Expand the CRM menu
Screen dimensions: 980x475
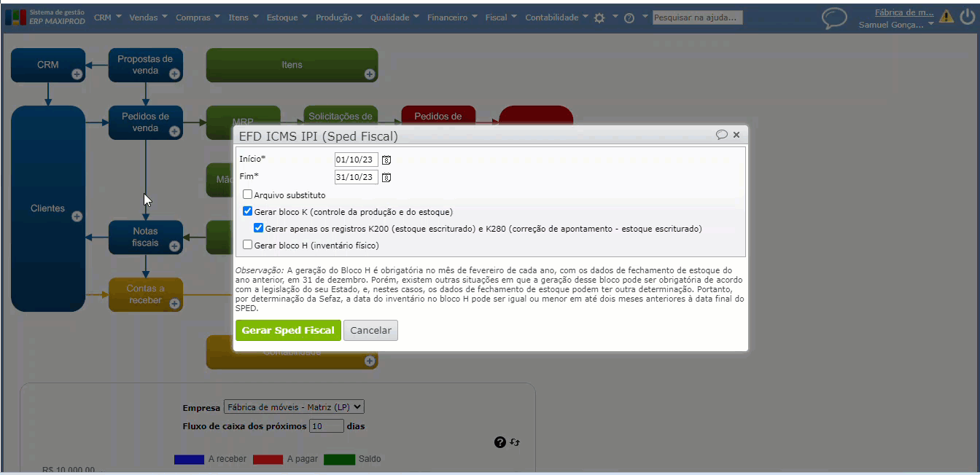107,17
